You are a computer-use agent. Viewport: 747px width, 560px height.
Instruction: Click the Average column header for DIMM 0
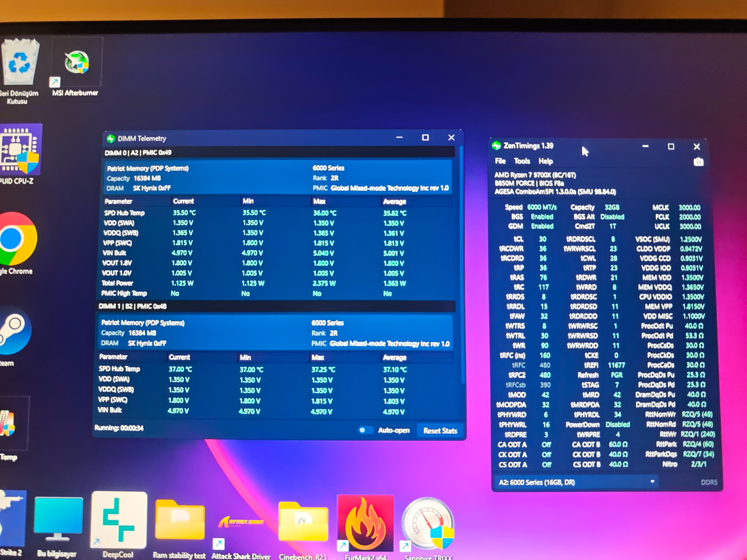coord(395,201)
